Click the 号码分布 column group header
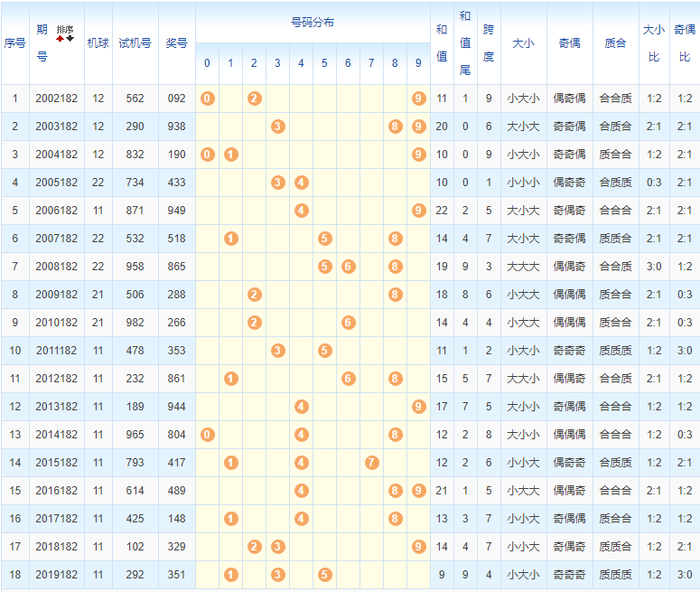The image size is (700, 592). point(313,22)
